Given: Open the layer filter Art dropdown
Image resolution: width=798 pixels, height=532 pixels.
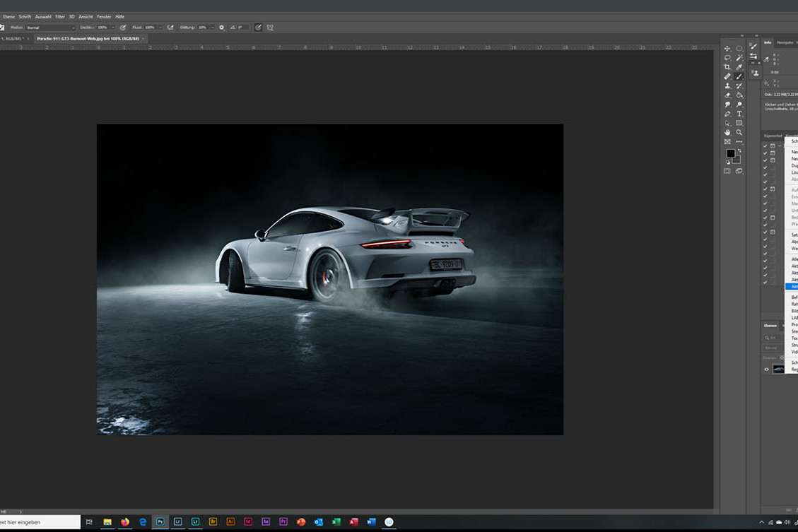Looking at the screenshot, I should [773, 338].
